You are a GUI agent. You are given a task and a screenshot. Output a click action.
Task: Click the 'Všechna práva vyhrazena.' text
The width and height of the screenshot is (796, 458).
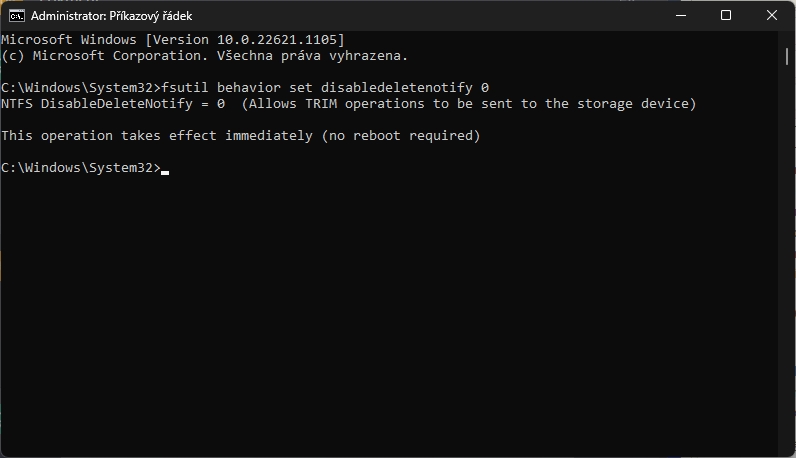pos(310,56)
